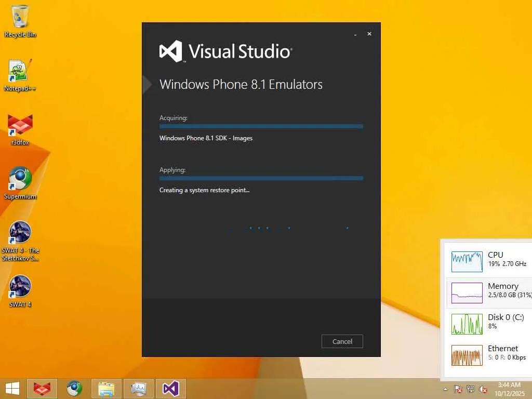Select Disk 0 (C:) in Task Manager

(488, 324)
